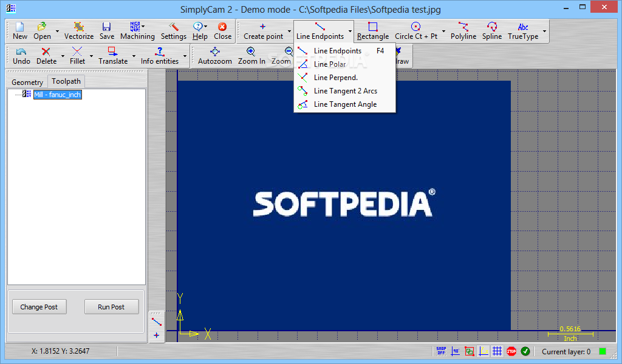Click the Change Post button
The height and width of the screenshot is (364, 622).
[x=39, y=307]
